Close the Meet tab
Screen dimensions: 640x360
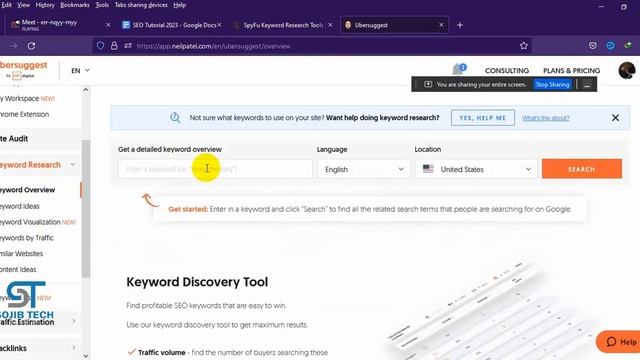tap(108, 25)
